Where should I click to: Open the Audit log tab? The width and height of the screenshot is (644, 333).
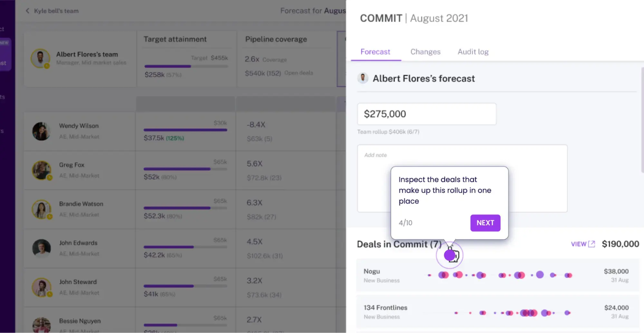coord(473,52)
